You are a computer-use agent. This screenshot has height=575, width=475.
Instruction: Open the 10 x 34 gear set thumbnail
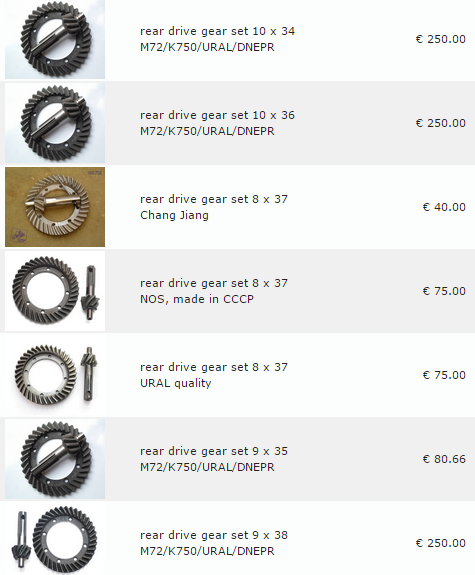pyautogui.click(x=55, y=39)
